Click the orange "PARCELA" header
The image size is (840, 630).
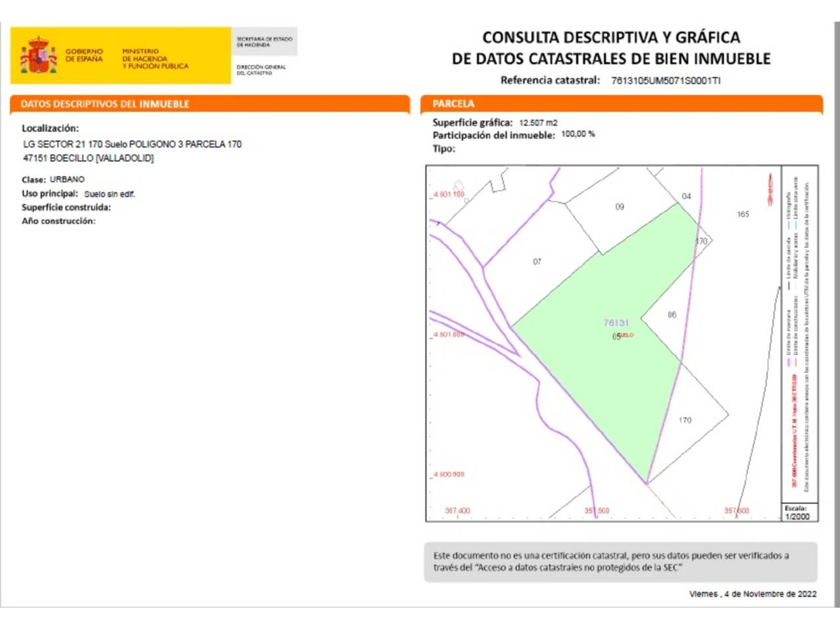pos(453,104)
